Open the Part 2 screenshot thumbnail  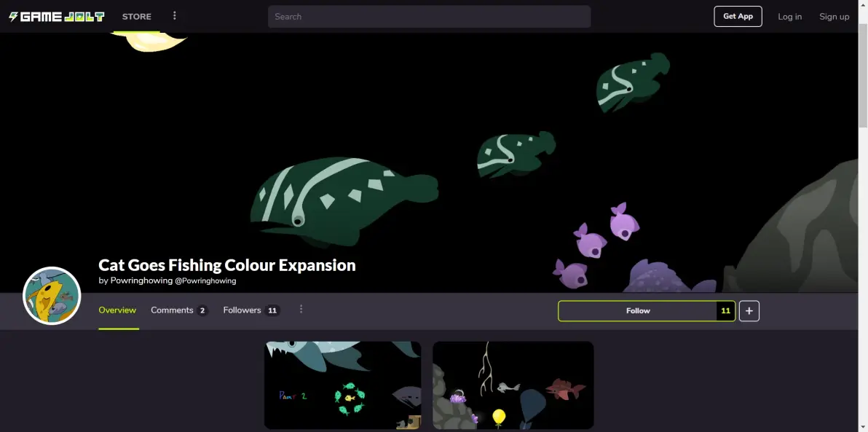(x=343, y=385)
